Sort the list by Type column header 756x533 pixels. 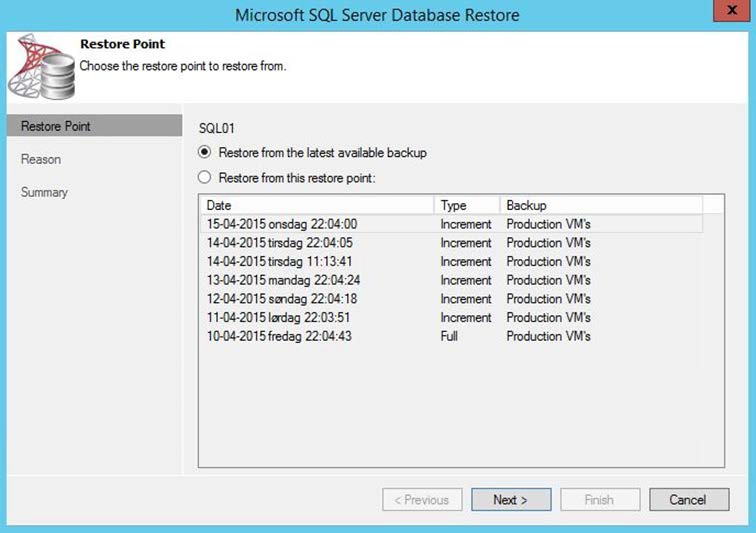coord(467,205)
